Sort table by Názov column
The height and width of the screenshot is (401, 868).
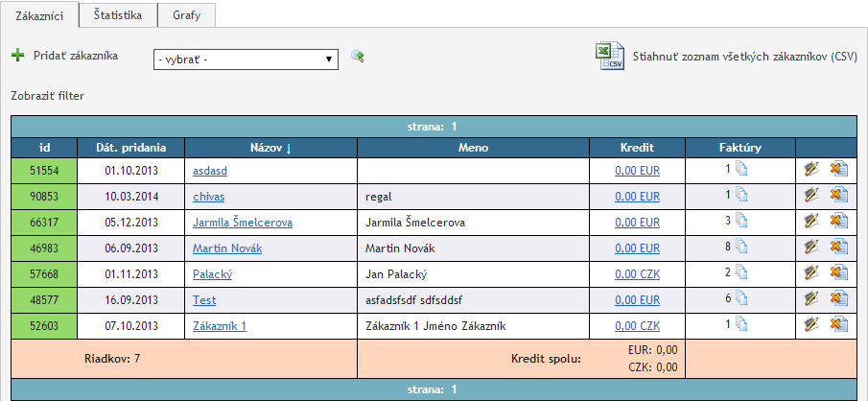click(270, 148)
